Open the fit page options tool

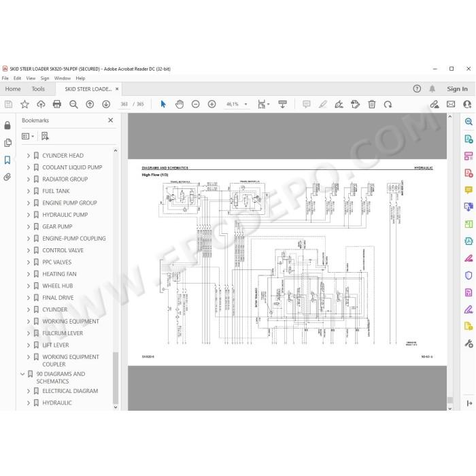tap(263, 105)
